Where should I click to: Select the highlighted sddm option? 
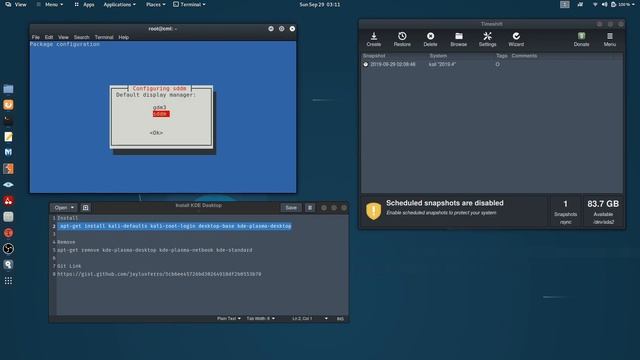click(x=161, y=114)
